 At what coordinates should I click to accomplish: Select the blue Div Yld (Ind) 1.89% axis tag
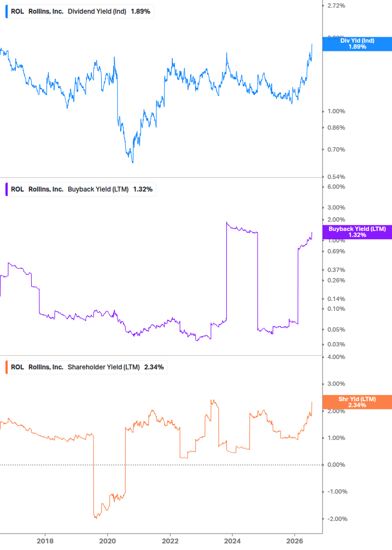tap(358, 44)
